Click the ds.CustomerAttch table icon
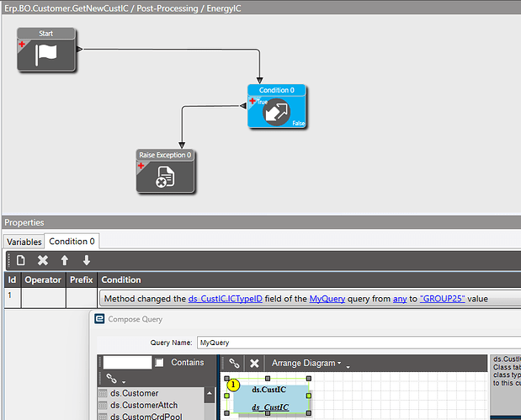 pos(103,406)
